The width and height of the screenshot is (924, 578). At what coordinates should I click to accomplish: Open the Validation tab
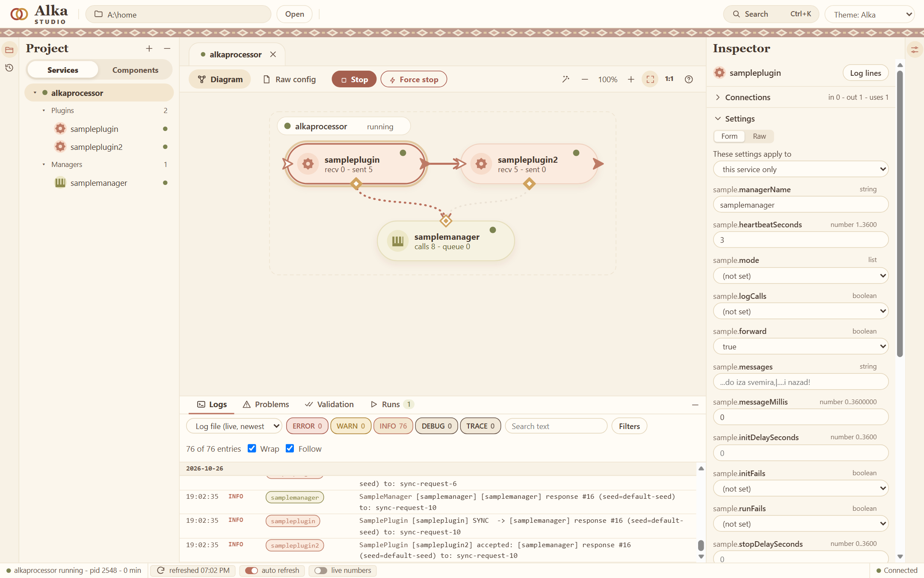pos(329,405)
